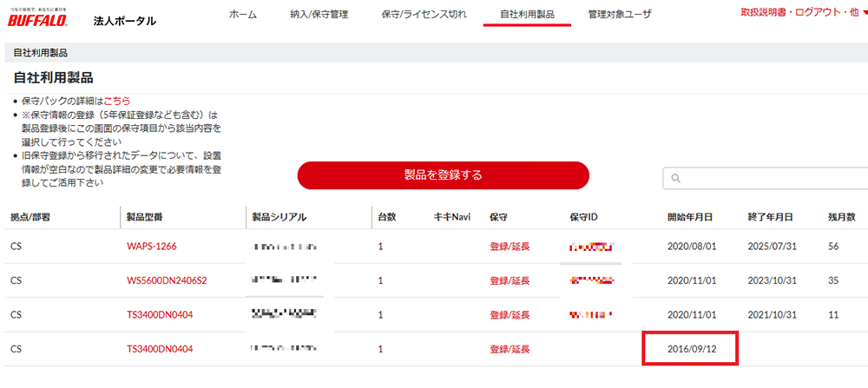
Task: Open the 保守ID link for WAPS-1266
Action: point(592,247)
